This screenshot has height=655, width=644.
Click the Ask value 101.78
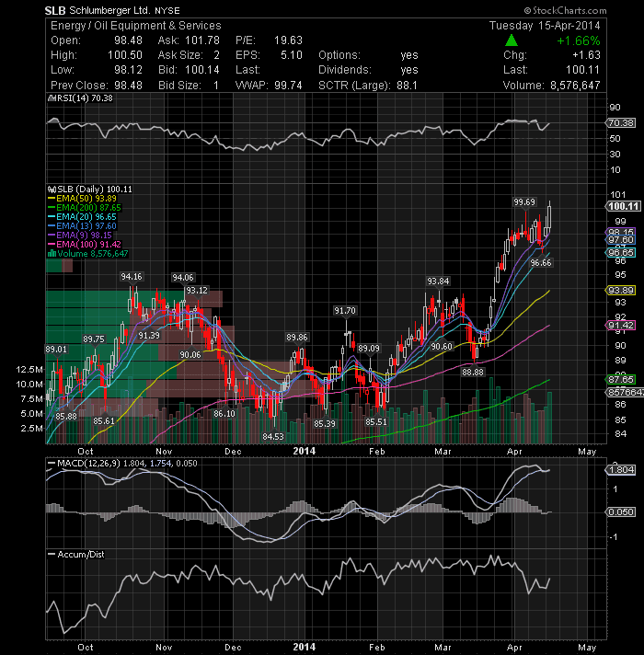tap(202, 40)
